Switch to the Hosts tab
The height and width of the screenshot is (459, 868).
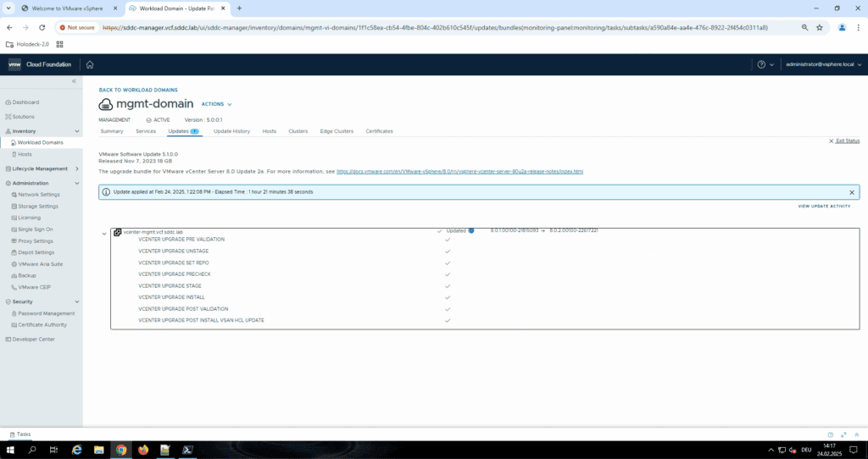click(x=269, y=131)
